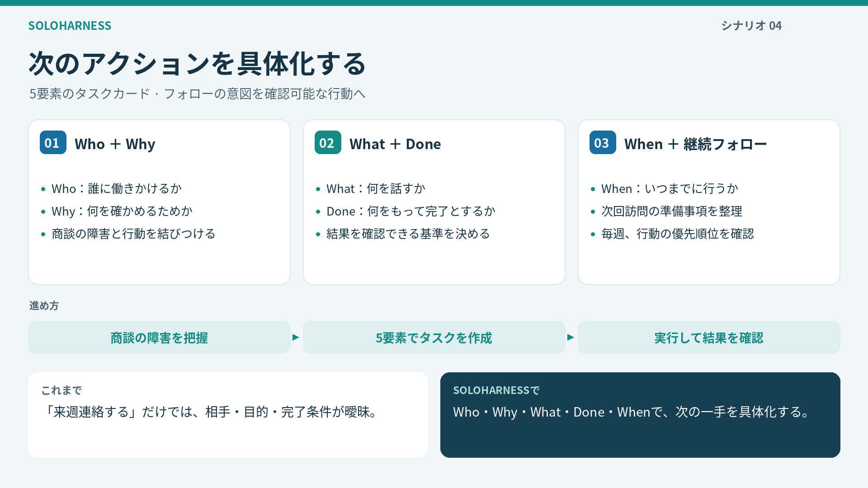Image resolution: width=868 pixels, height=488 pixels.
Task: Click the bullet What：何を話すか
Action: [376, 188]
